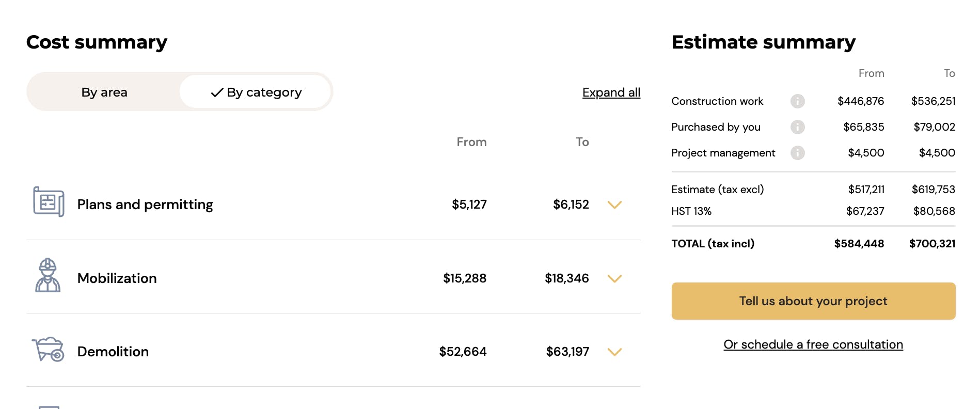980x409 pixels.
Task: Click the checkmark in By category toggle
Action: [217, 92]
